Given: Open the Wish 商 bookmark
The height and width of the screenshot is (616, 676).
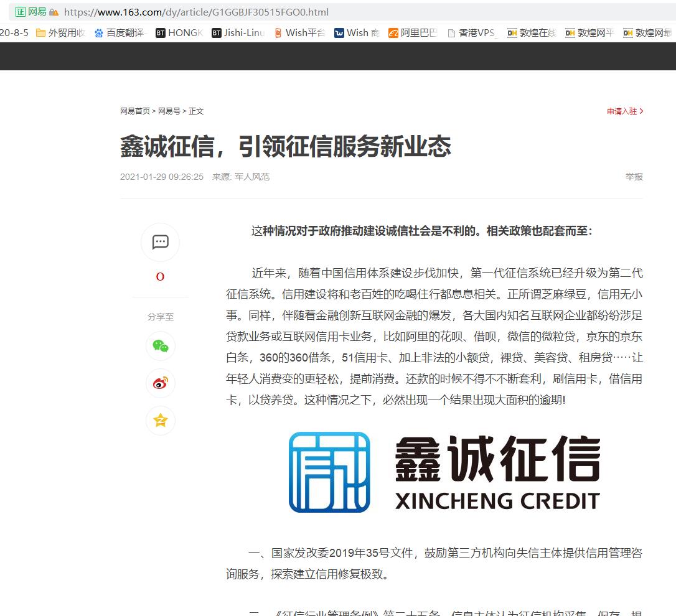Looking at the screenshot, I should click(357, 33).
